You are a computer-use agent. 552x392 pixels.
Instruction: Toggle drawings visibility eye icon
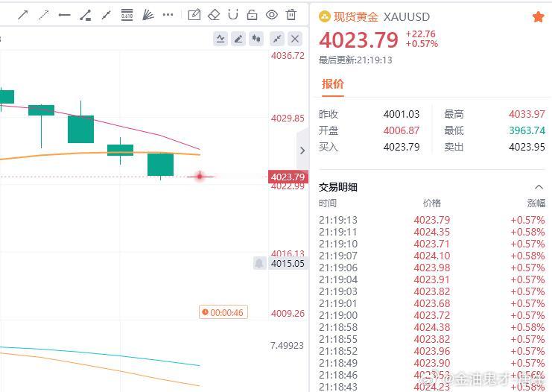click(272, 15)
